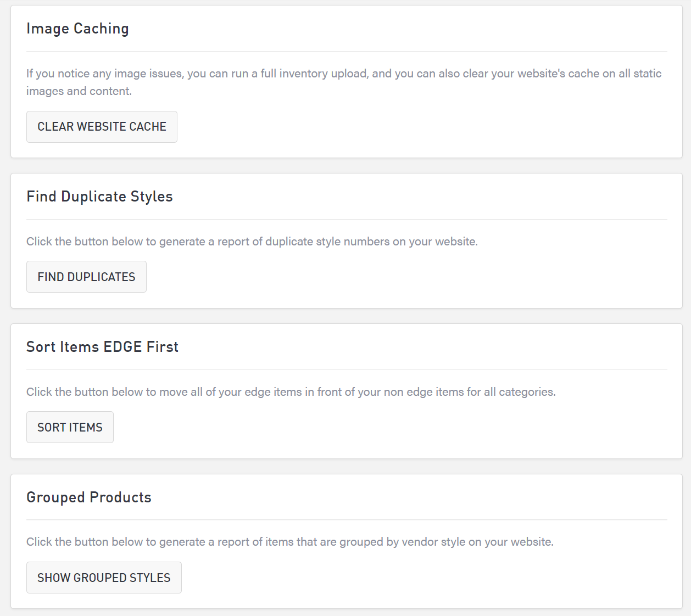The image size is (691, 616).
Task: Hit the Sort Items button
Action: tap(70, 427)
